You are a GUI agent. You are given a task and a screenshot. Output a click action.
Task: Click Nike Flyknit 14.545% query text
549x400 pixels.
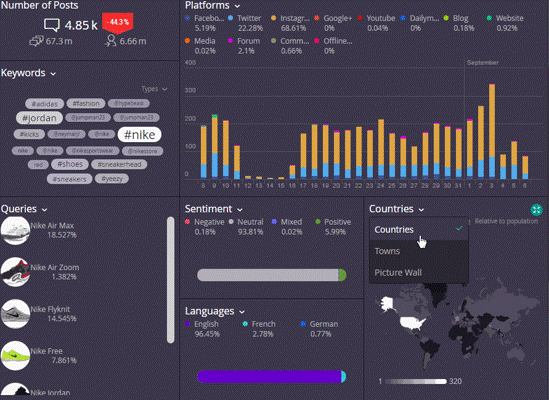click(x=53, y=314)
